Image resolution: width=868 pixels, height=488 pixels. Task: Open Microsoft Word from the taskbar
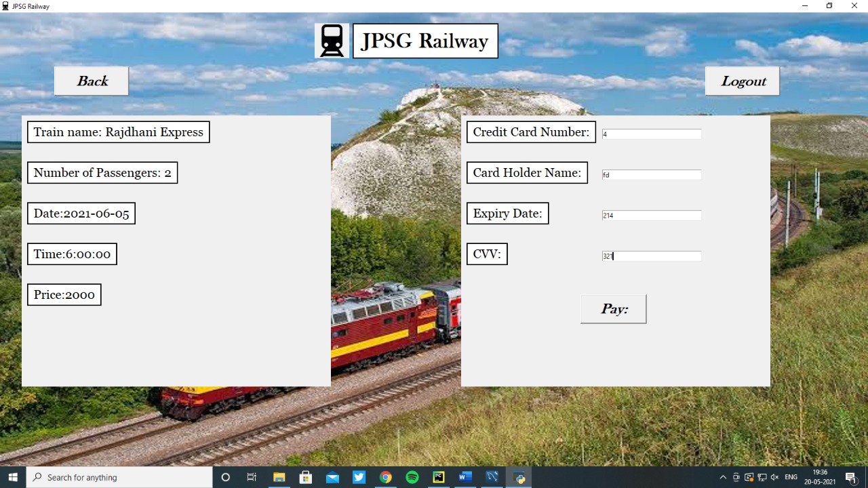point(465,476)
